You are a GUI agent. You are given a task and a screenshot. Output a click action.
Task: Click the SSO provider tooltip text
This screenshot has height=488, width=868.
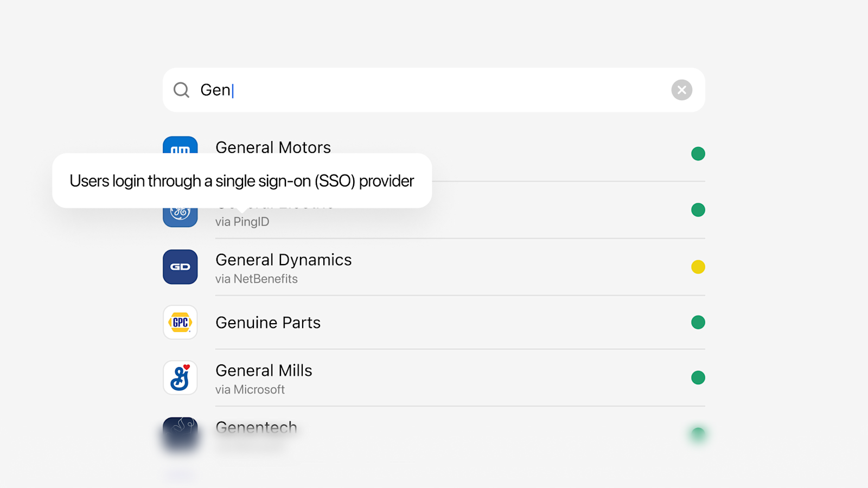[x=242, y=181]
